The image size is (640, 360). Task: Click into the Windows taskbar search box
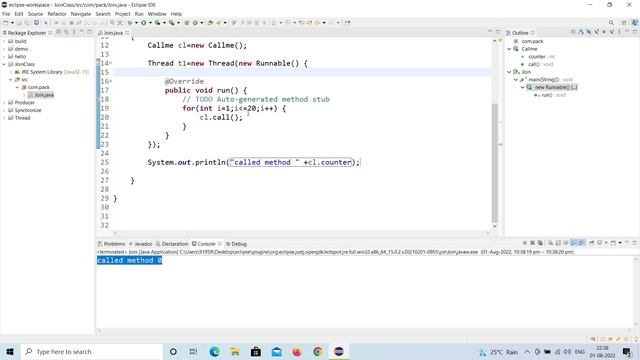coord(92,351)
